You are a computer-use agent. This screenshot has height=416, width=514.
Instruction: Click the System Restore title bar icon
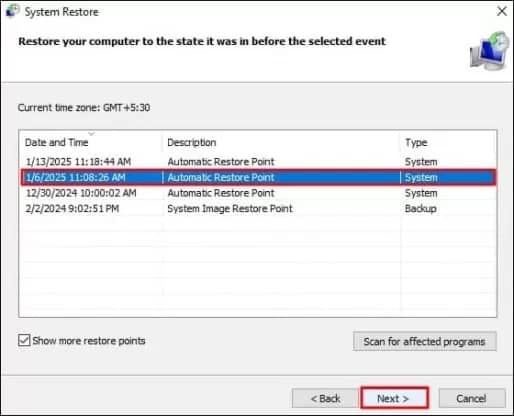[x=12, y=11]
